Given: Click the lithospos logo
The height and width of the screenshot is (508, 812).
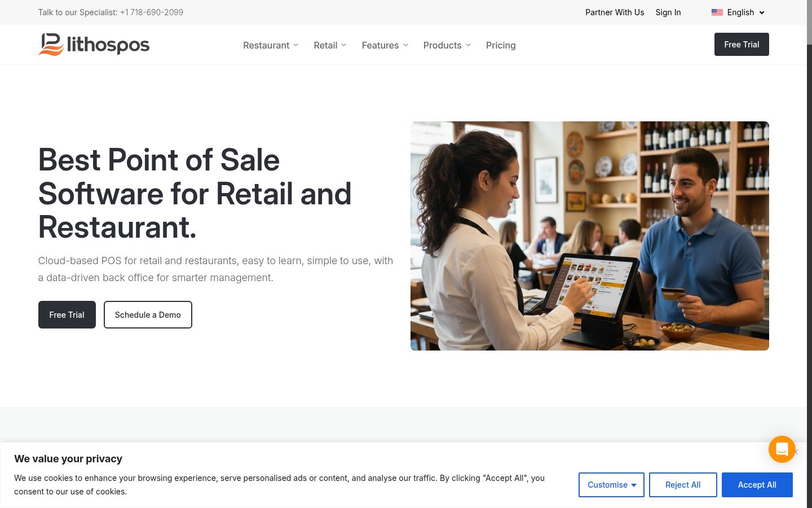Looking at the screenshot, I should click(x=94, y=45).
